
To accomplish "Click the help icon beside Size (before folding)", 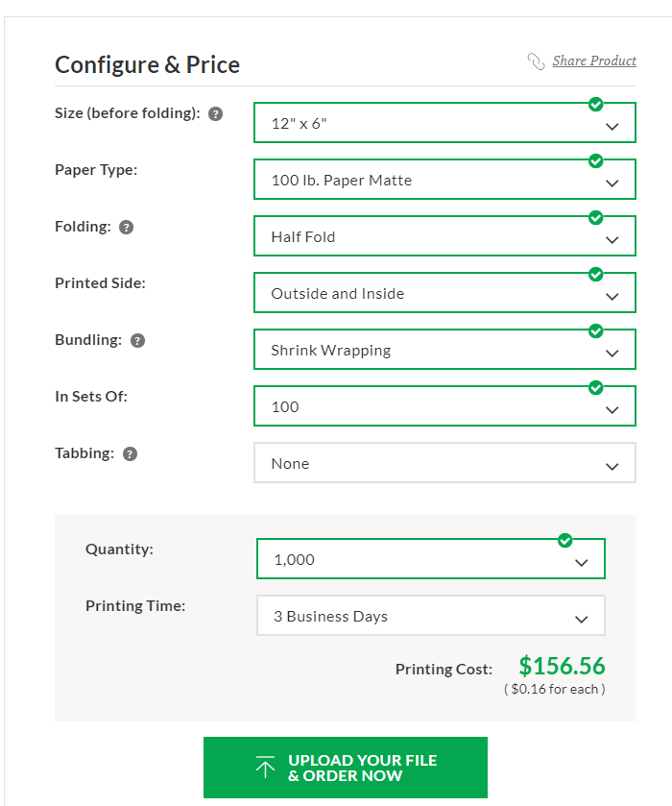I will click(216, 114).
